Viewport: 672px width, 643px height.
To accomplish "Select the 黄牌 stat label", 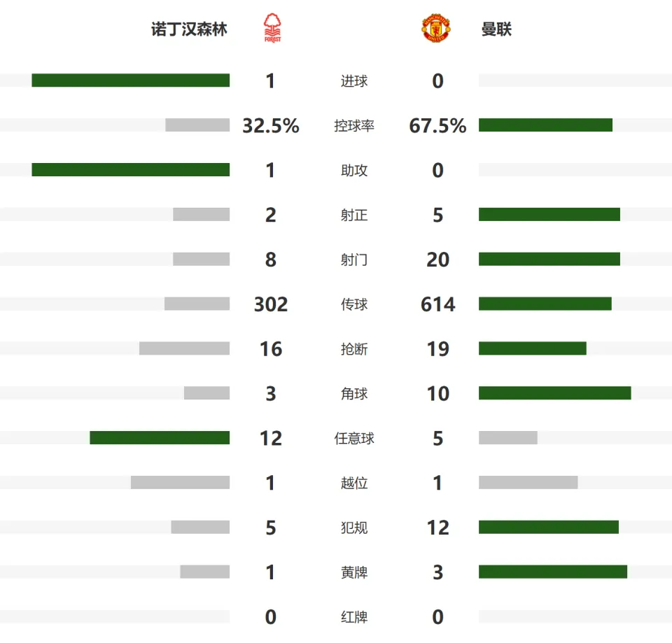I will pos(354,572).
